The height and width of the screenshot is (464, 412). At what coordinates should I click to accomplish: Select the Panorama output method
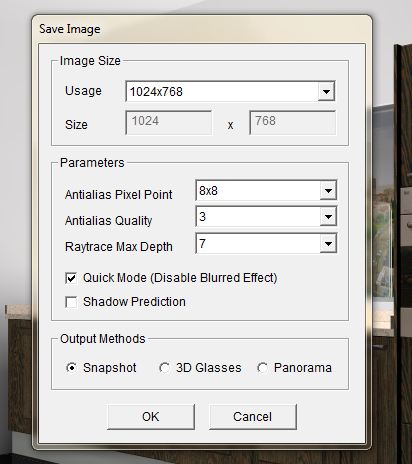pos(262,368)
